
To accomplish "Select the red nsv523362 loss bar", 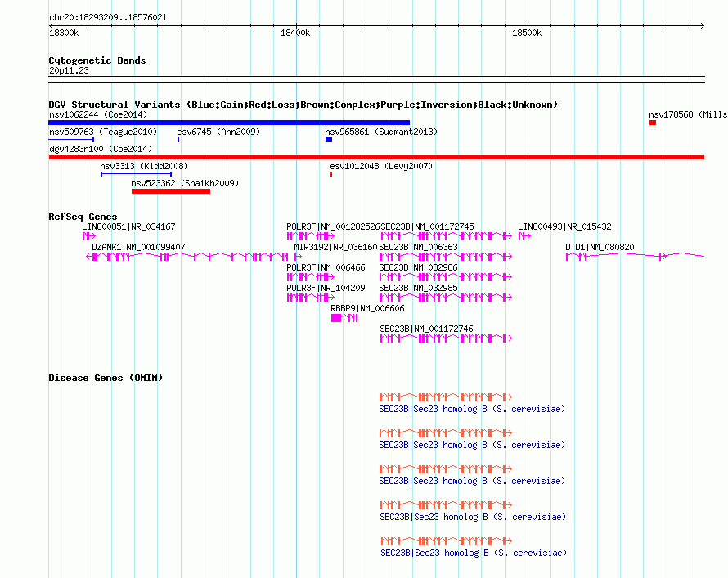I will point(171,191).
